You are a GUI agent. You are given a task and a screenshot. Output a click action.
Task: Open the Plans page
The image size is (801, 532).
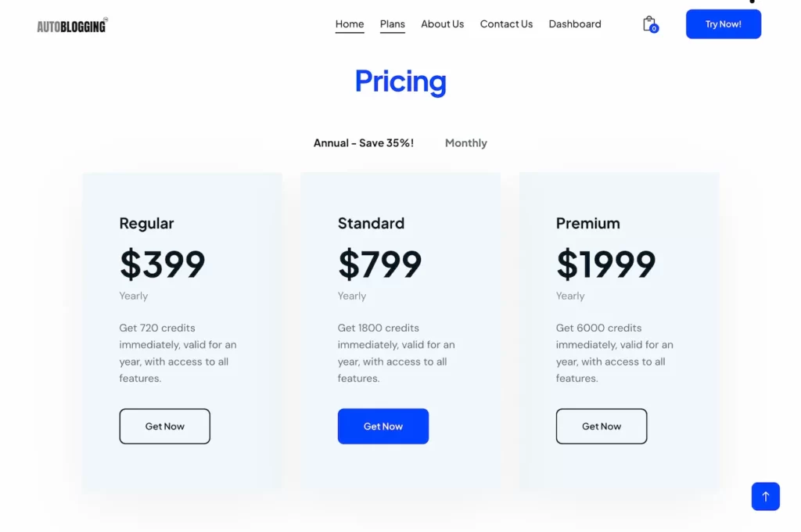click(x=392, y=23)
